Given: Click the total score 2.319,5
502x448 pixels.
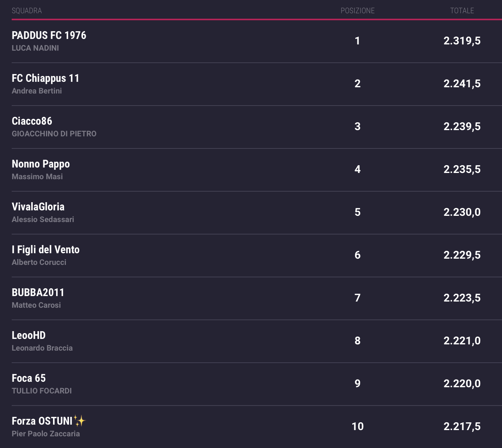Looking at the screenshot, I should [x=462, y=41].
